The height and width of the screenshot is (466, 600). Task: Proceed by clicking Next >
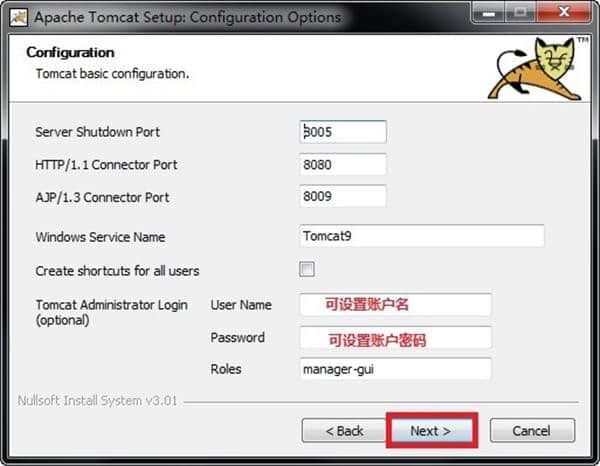click(431, 431)
